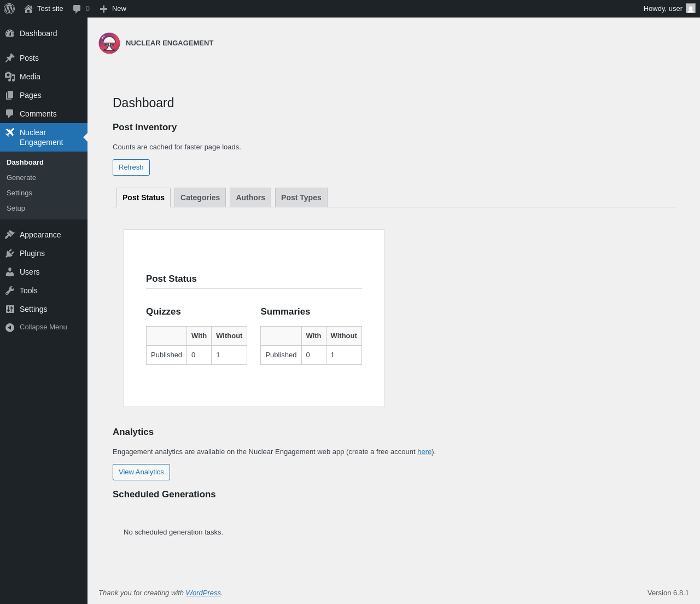Open the Setup submenu item
Screen dimensions: 700x604
coord(16,208)
